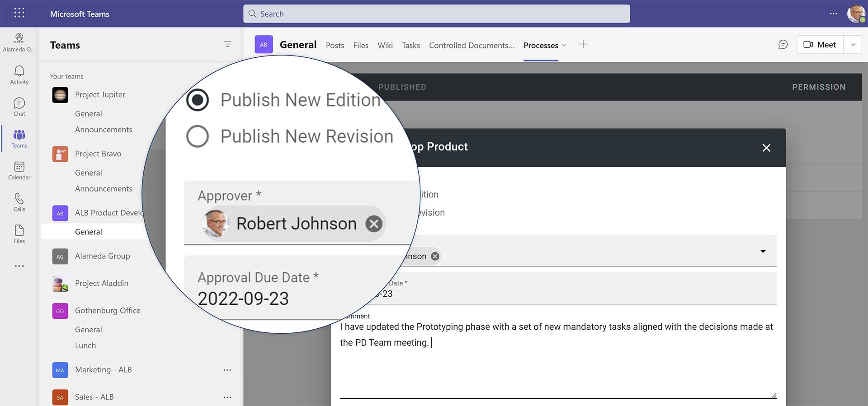This screenshot has width=868, height=406.
Task: Open Project Aladdin team
Action: [102, 284]
